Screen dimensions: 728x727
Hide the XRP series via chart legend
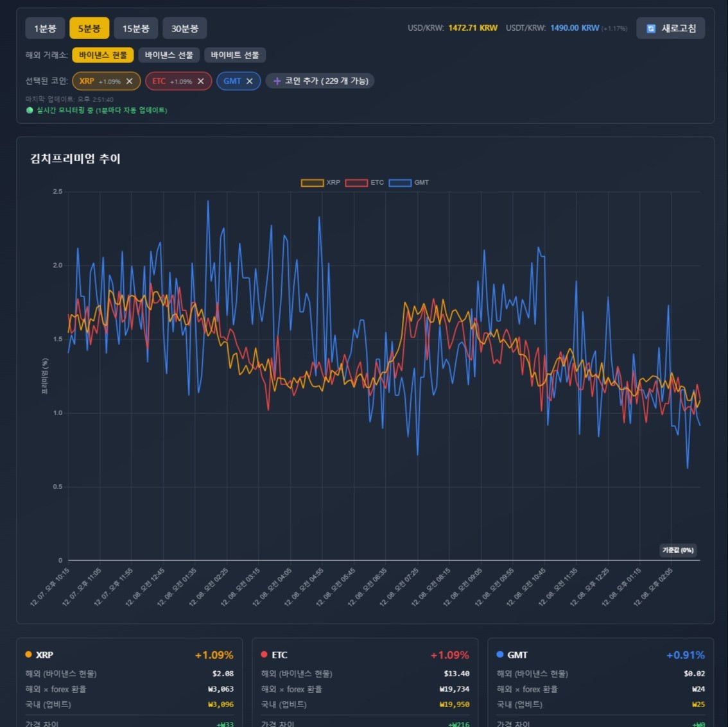323,182
